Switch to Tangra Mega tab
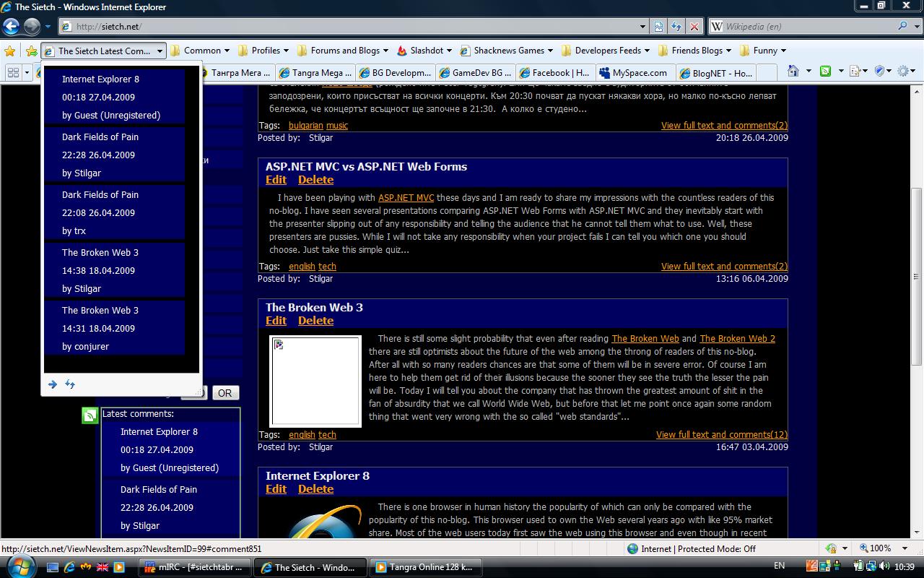The width and height of the screenshot is (924, 578). point(315,72)
